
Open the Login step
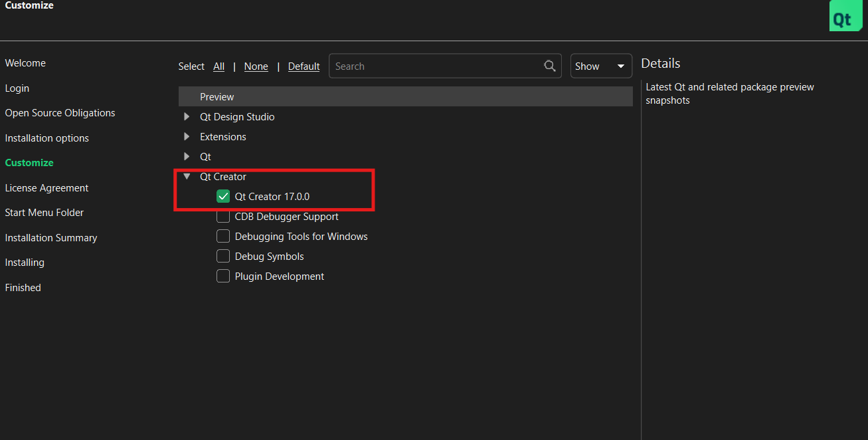point(17,88)
